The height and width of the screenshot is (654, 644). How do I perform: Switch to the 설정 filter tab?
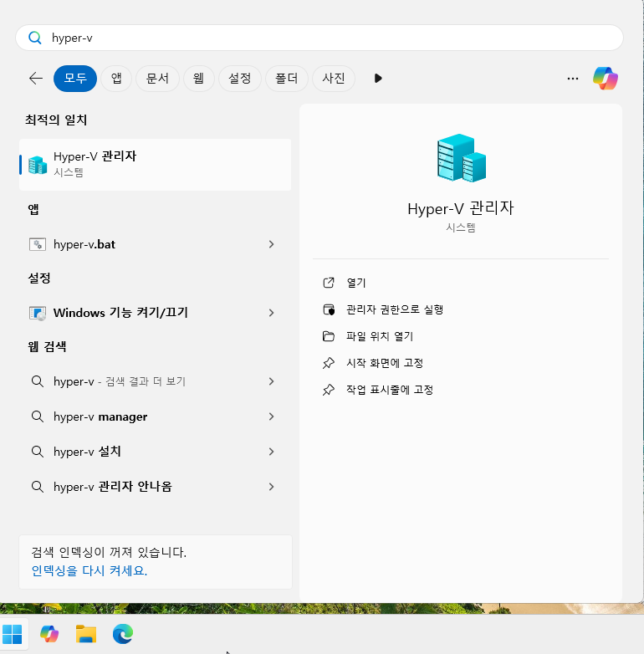click(240, 78)
